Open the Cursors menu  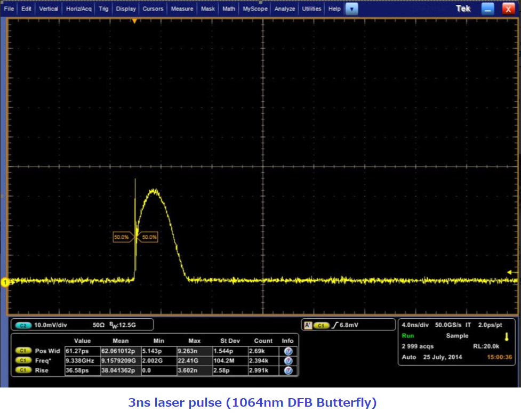(x=153, y=9)
